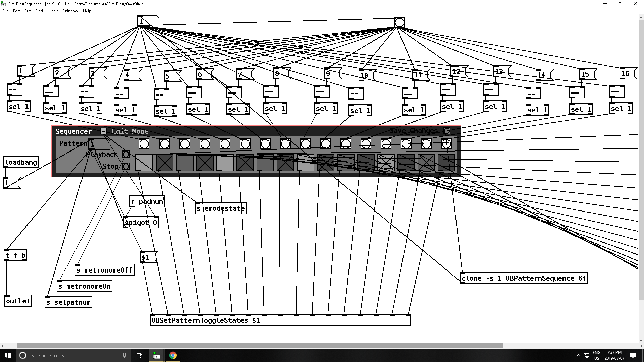Viewport: 644px width, 362px height.
Task: Click the microphone icon in search box
Action: coord(124,355)
